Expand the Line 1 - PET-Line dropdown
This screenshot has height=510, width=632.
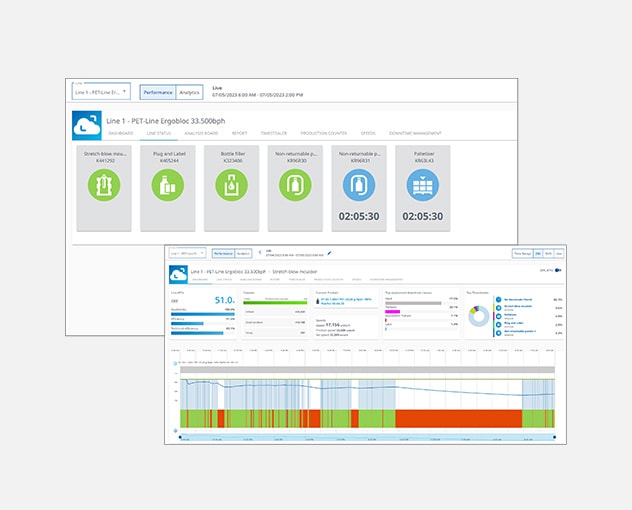101,91
